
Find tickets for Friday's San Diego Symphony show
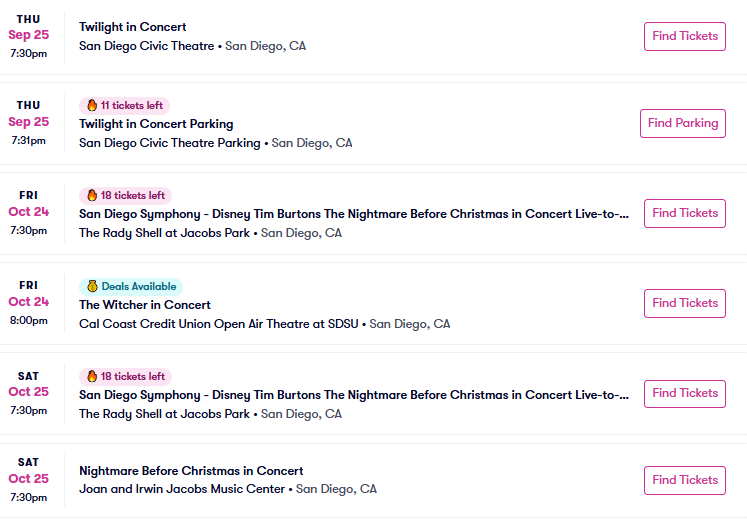pyautogui.click(x=684, y=213)
